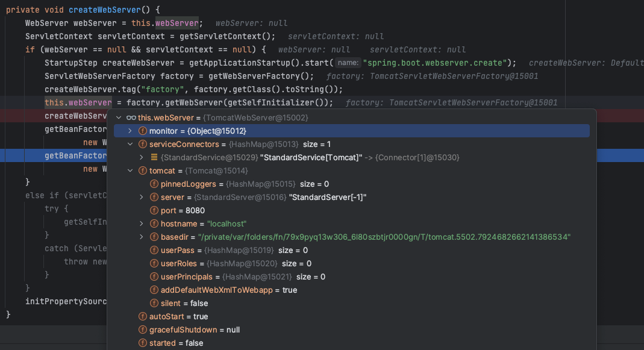Select the userPass HashMap row
Screen dimensions: 644x350
(352, 250)
